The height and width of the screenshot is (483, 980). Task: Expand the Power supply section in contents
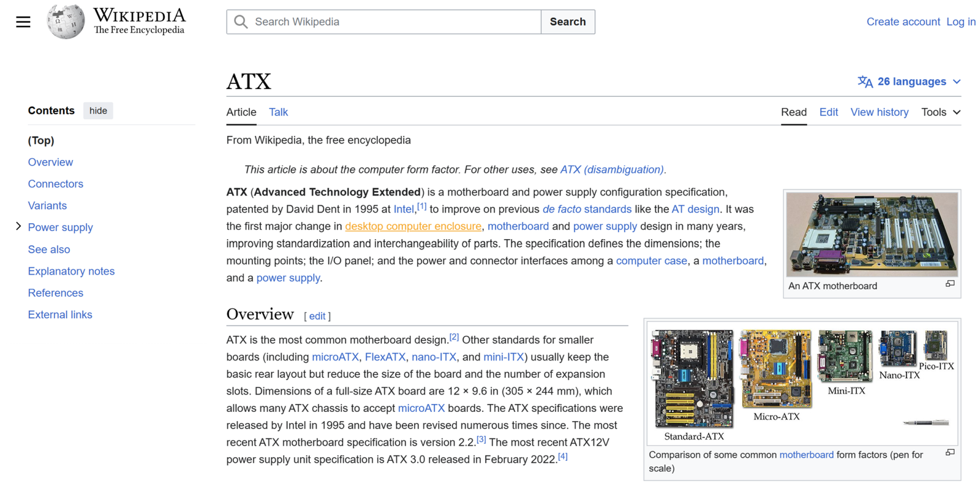click(18, 227)
